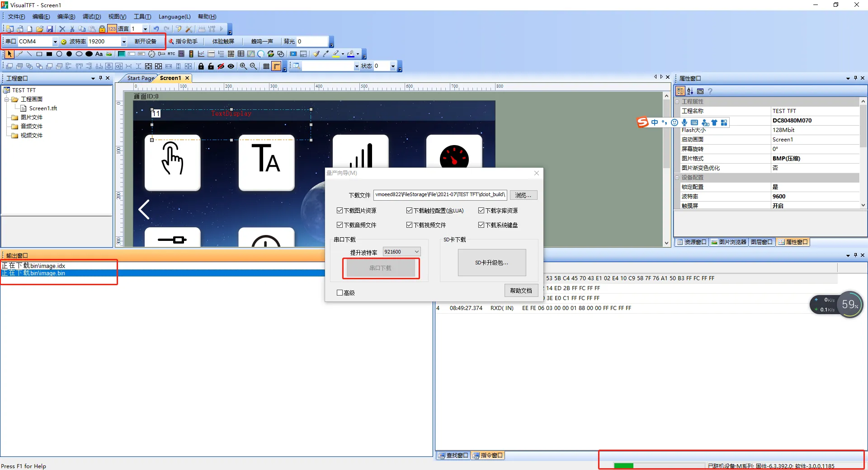Choose the hollow circle drawing tool
Image resolution: width=868 pixels, height=470 pixels.
click(59, 54)
